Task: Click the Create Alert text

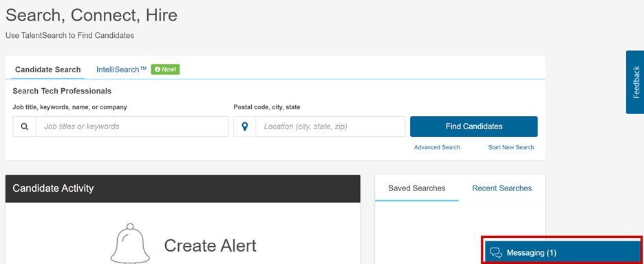Action: [x=211, y=245]
